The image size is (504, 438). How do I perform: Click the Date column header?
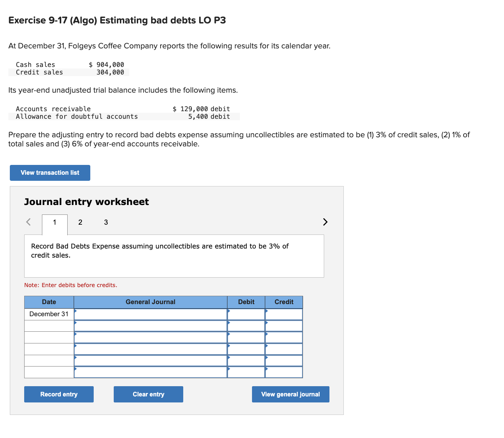coord(49,302)
